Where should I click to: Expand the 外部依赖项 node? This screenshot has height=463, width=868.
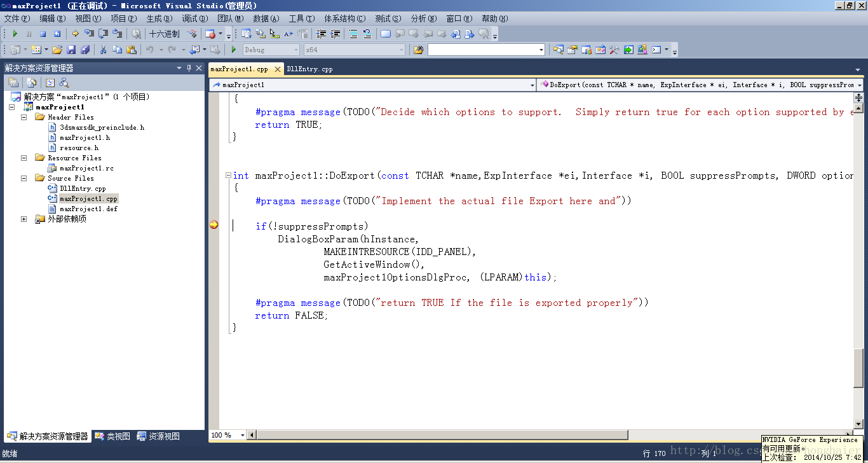coord(24,219)
